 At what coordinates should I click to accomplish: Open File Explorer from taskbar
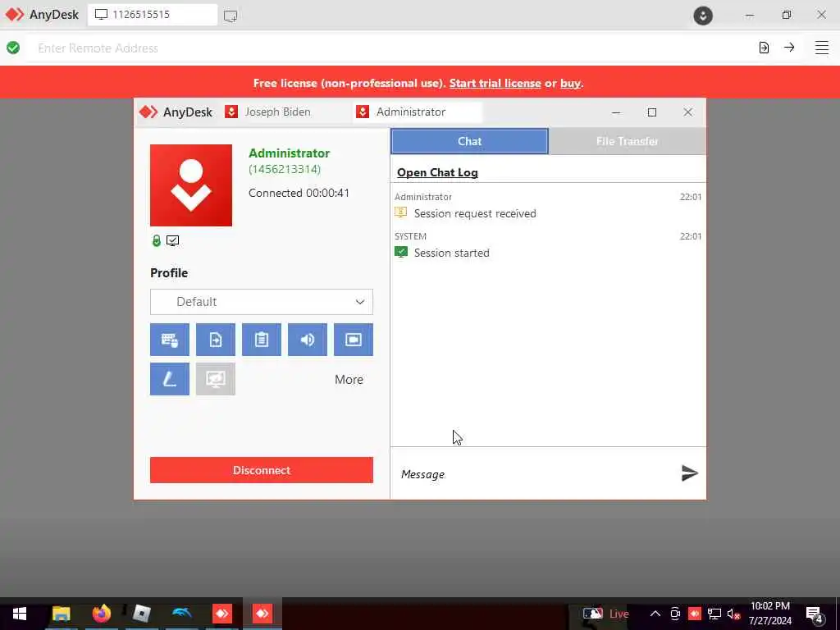[61, 614]
